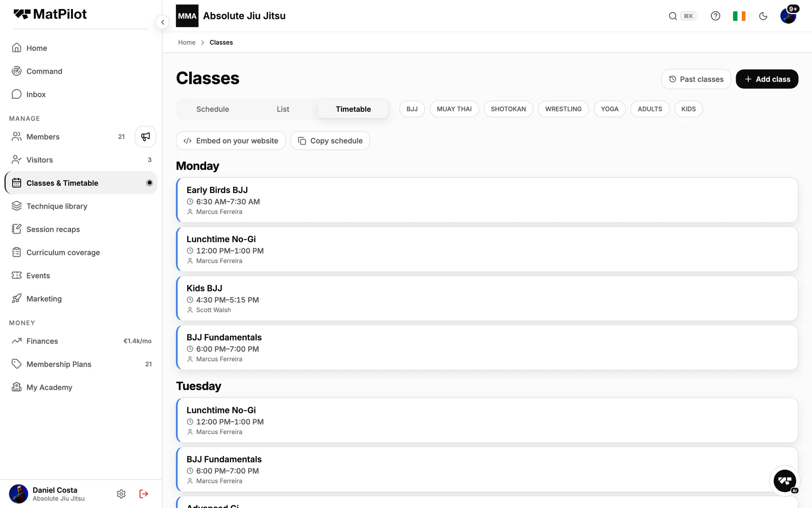Open settings gear beside Daniel Costa
812x508 pixels.
121,494
